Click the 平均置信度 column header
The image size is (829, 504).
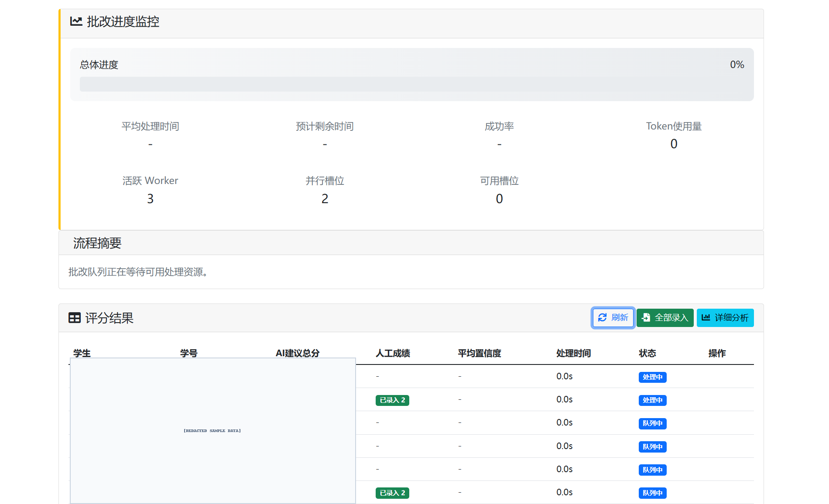(x=480, y=353)
